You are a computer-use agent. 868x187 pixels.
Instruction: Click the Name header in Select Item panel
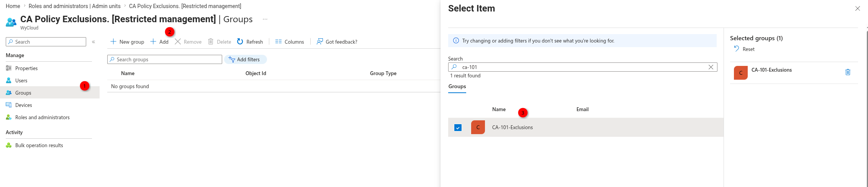pyautogui.click(x=499, y=109)
